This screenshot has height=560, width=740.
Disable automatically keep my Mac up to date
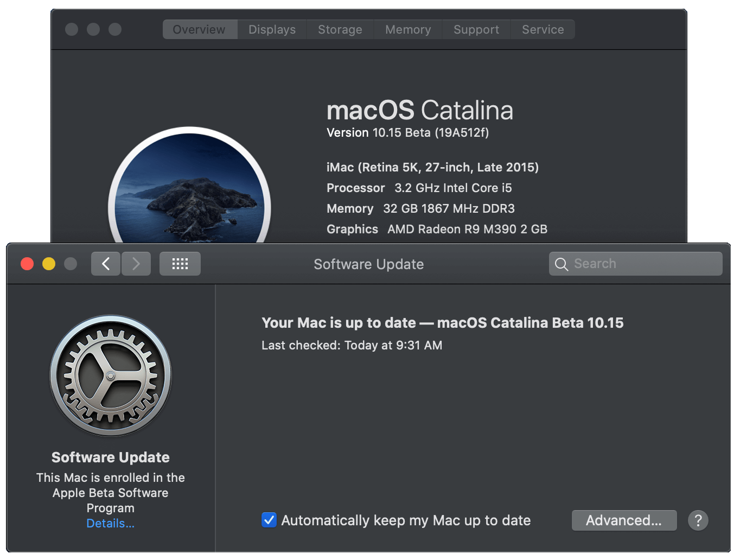[269, 520]
